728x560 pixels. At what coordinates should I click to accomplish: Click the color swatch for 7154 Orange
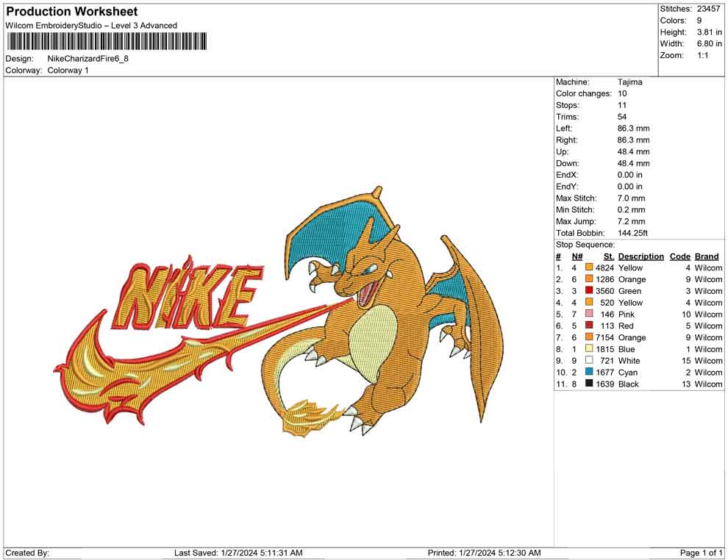pyautogui.click(x=589, y=337)
